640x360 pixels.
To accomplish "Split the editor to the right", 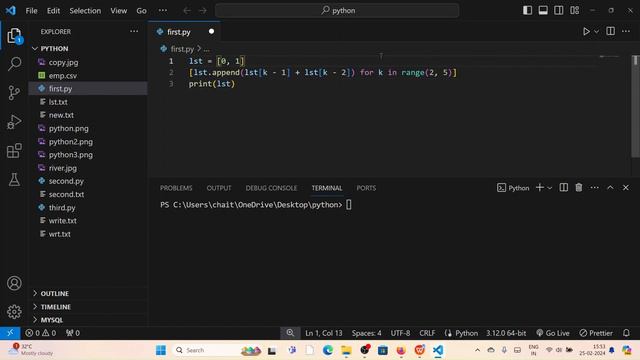I will click(x=610, y=31).
